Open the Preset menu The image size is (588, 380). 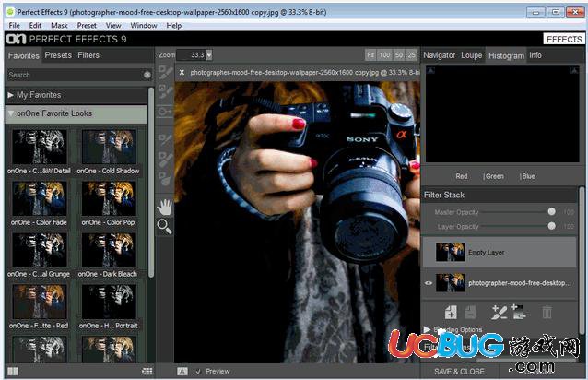click(x=87, y=26)
